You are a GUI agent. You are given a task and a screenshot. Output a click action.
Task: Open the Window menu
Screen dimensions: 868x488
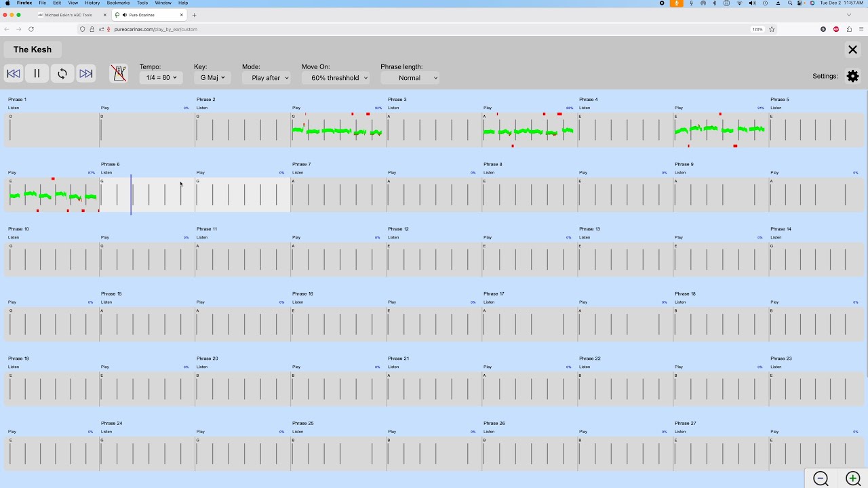163,3
